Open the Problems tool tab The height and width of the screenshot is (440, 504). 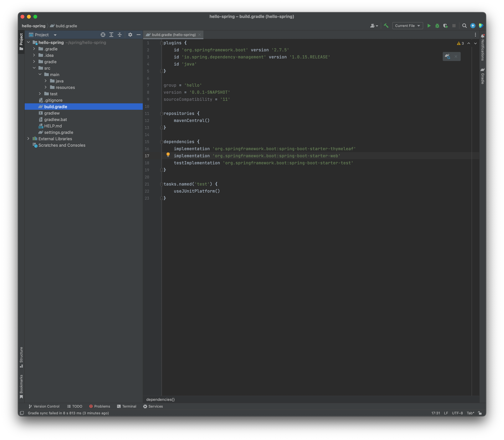coord(100,406)
